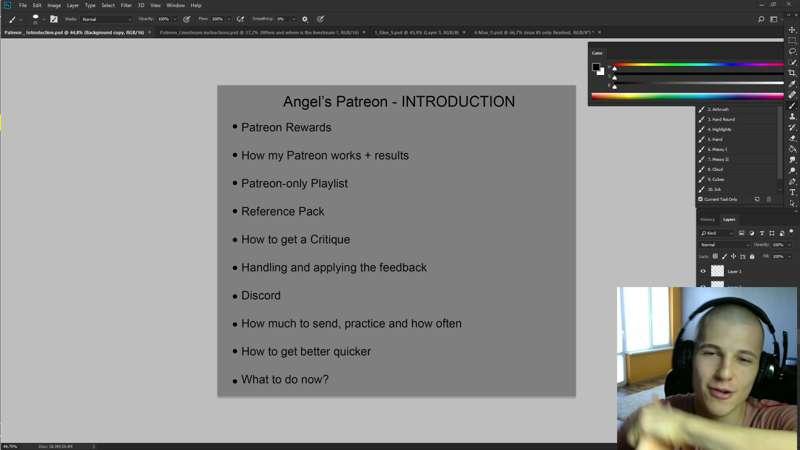Toggle lock image pixels brush icon
This screenshot has width=800, height=450.
point(724,256)
